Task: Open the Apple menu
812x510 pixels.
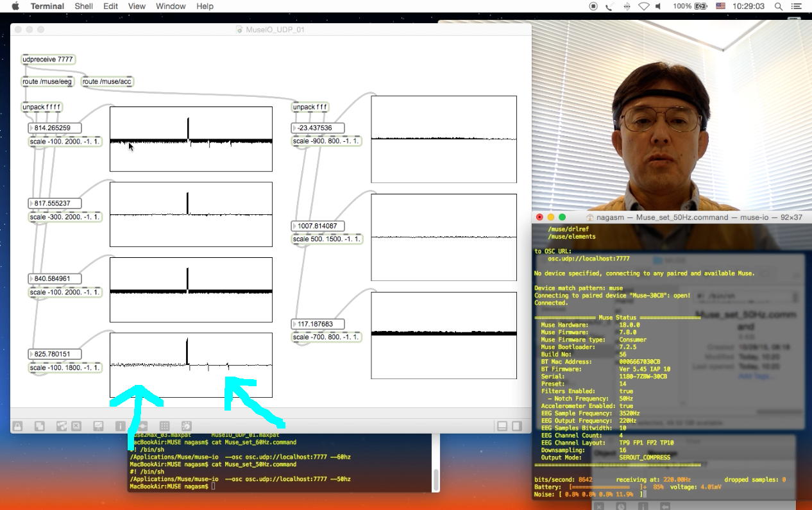Action: [15, 6]
